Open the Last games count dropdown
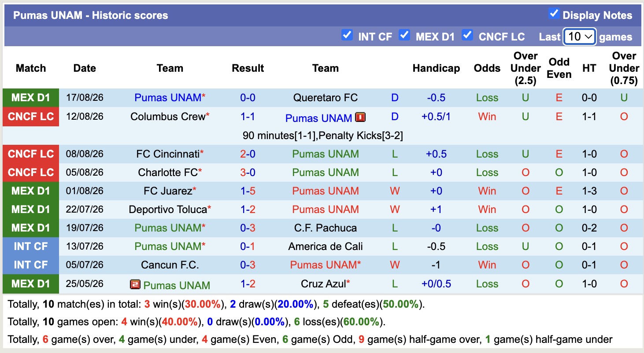 (x=580, y=37)
